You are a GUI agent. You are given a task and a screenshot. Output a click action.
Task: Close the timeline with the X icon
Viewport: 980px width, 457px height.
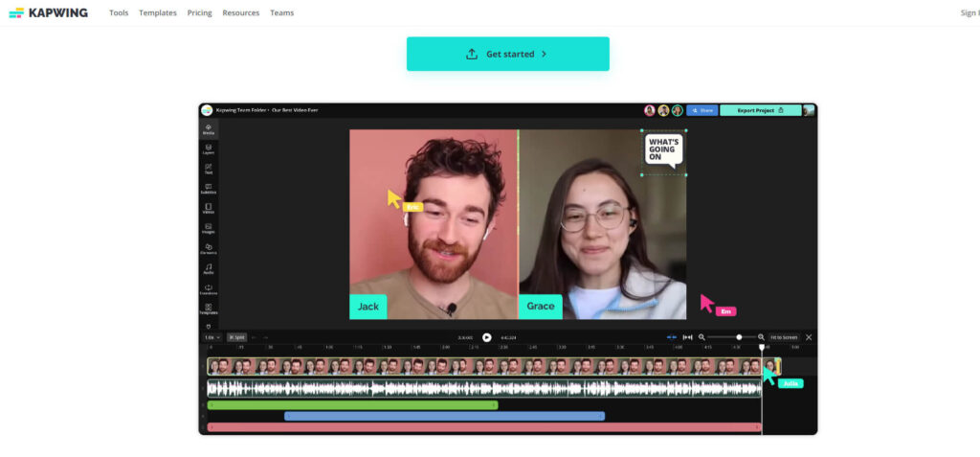click(809, 337)
